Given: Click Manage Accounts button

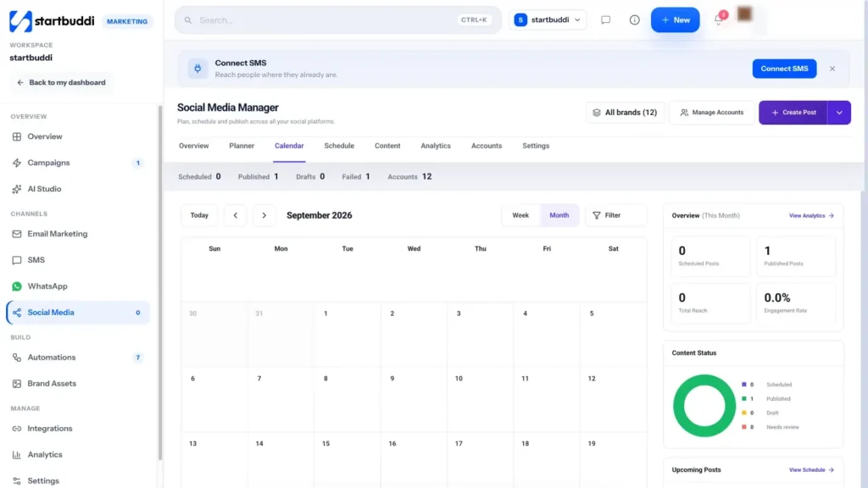Looking at the screenshot, I should click(711, 113).
